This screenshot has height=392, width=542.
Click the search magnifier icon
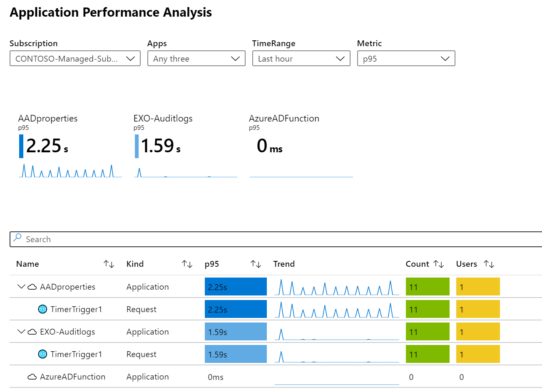click(x=17, y=238)
